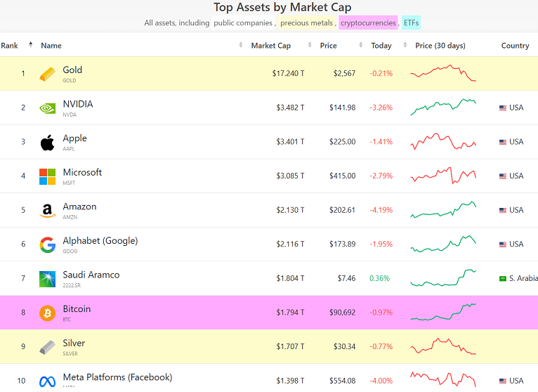Click the USA flag in Alphabet row
The height and width of the screenshot is (392, 538).
pos(503,244)
